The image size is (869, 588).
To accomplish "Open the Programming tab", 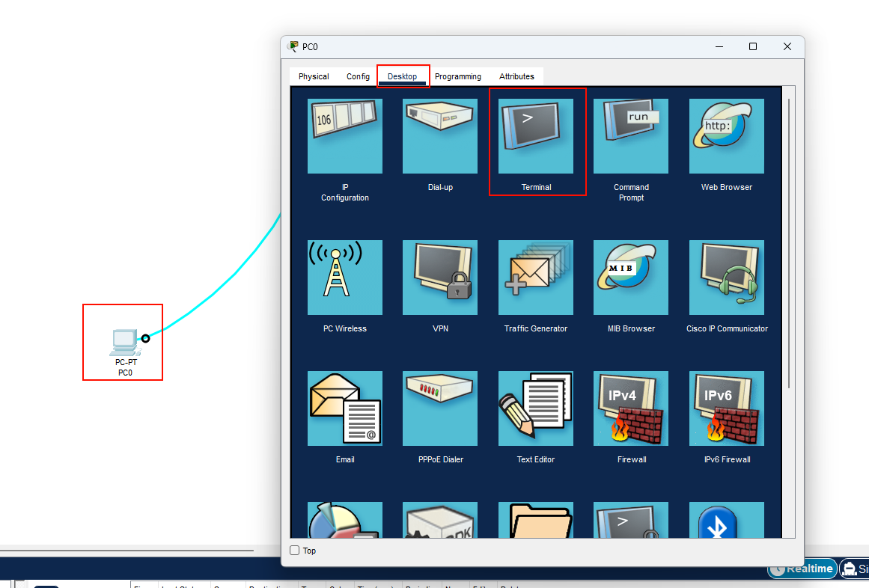I will click(x=457, y=76).
